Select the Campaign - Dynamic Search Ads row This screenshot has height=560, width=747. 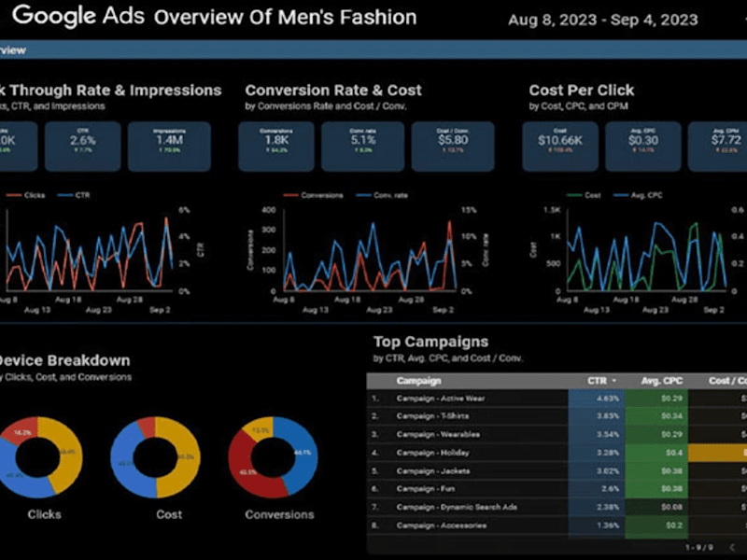557,507
